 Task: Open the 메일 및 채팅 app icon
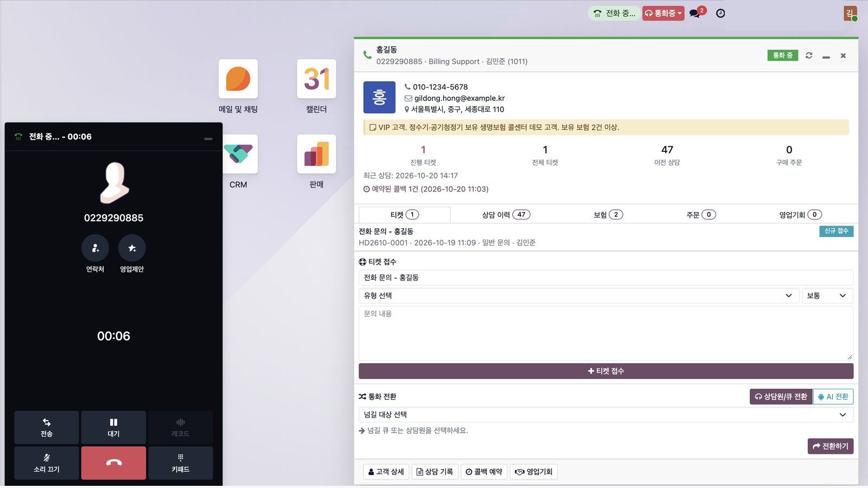pyautogui.click(x=238, y=79)
